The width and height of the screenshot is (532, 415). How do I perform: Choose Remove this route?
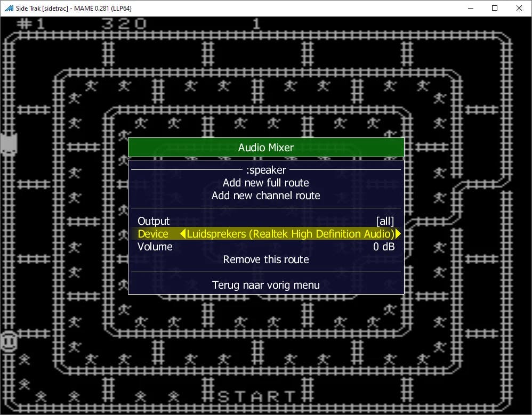pyautogui.click(x=266, y=260)
